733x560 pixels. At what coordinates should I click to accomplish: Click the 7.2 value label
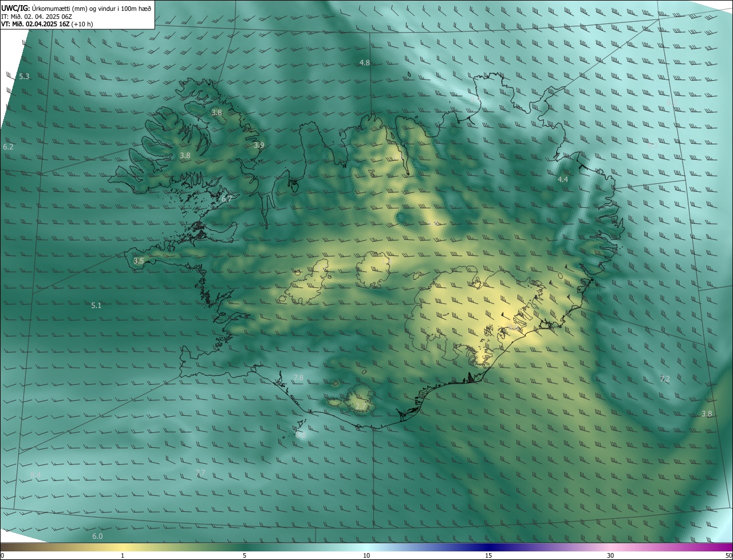(x=665, y=378)
